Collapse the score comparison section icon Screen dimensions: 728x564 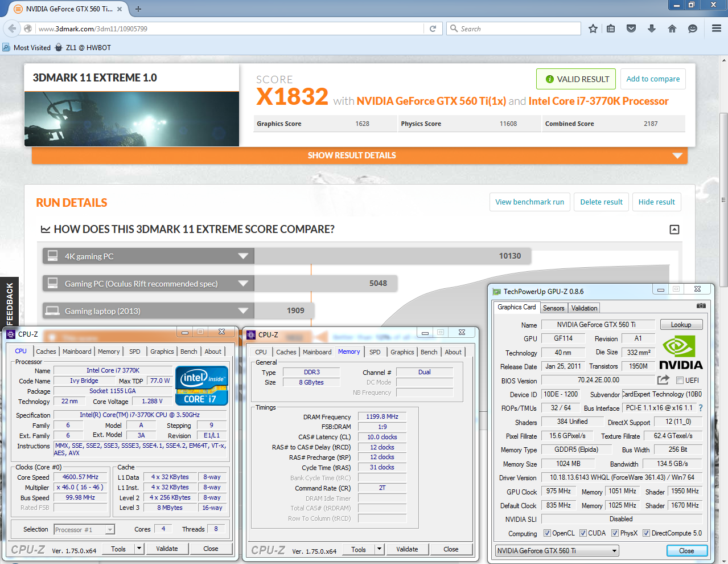(674, 230)
